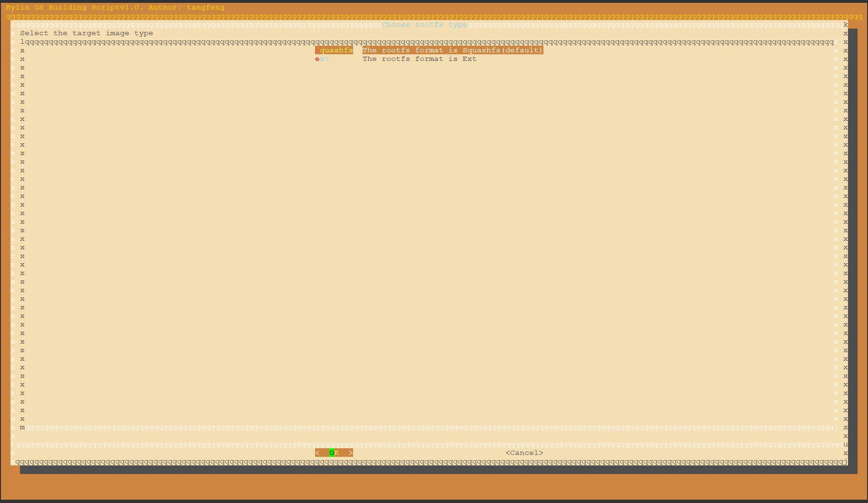868x503 pixels.
Task: Click the 'k' top-right corner border character
Action: coord(846,25)
